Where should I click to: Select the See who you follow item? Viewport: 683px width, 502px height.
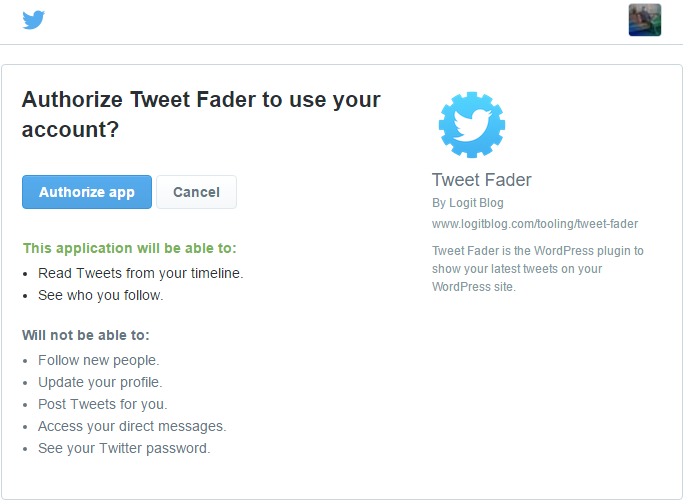pyautogui.click(x=100, y=295)
